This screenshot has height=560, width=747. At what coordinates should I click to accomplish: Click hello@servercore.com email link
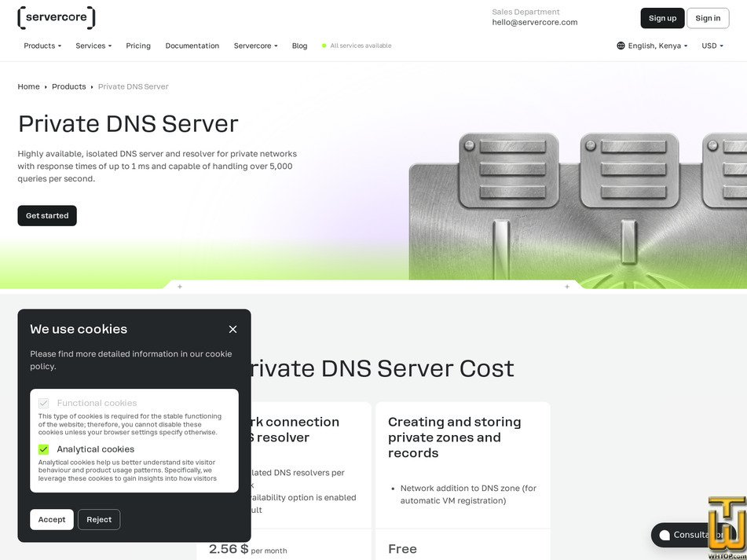click(534, 22)
